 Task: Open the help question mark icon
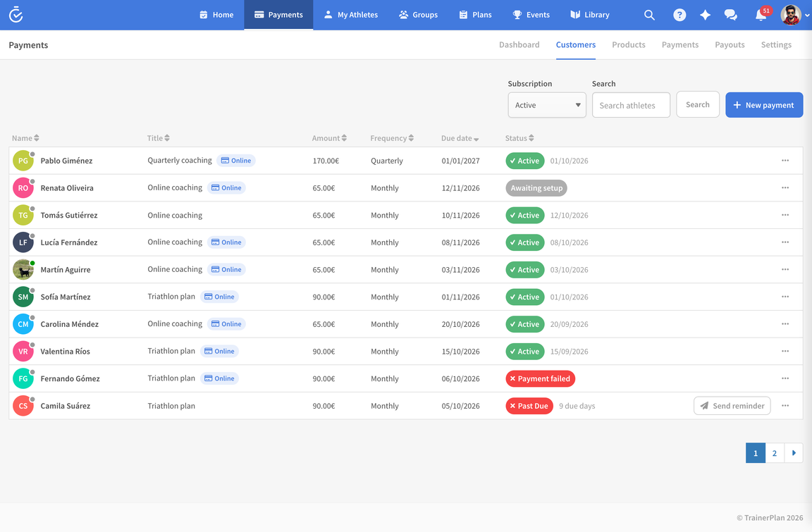(x=679, y=15)
